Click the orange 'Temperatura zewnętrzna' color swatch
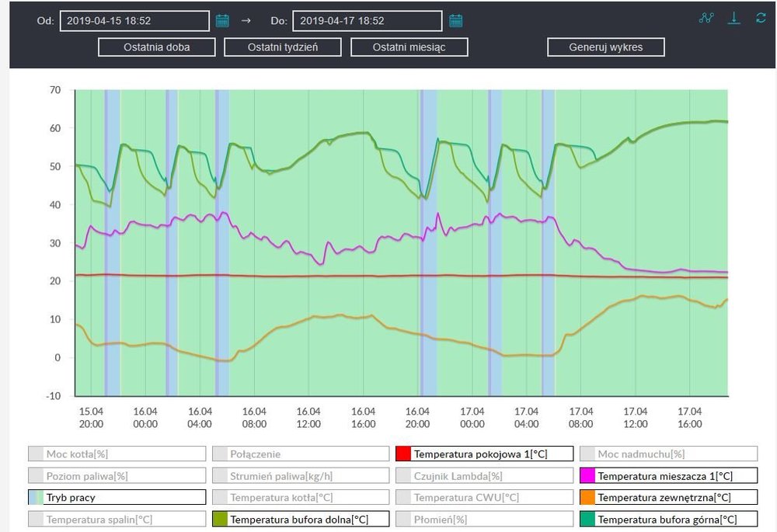The width and height of the screenshot is (777, 532). [x=587, y=497]
